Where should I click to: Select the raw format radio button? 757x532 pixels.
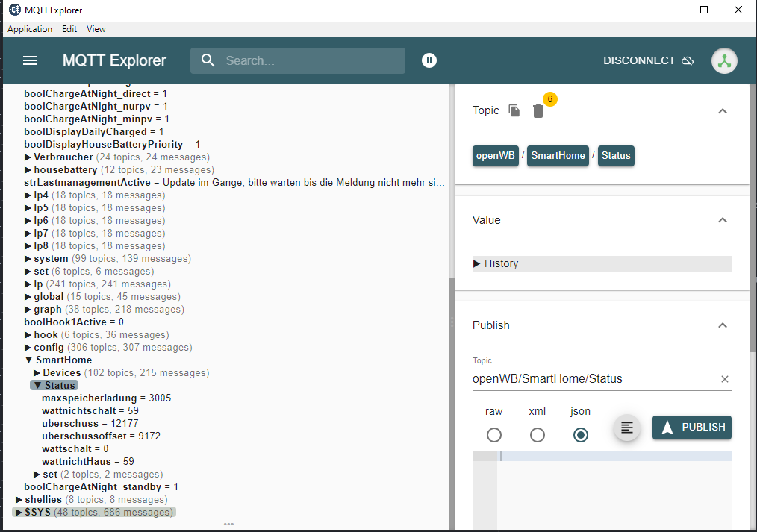point(494,435)
